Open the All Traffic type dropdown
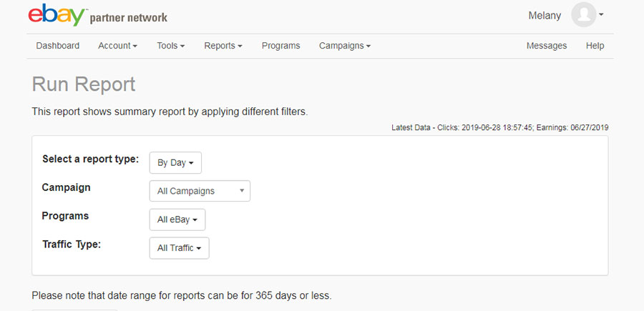Screen dimensions: 644x311 179,248
